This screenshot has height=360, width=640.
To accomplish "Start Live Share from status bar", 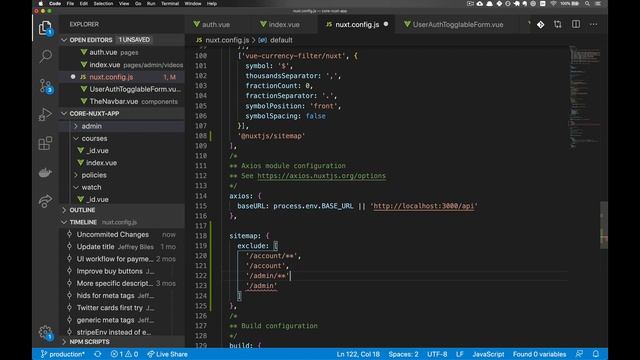I will pos(167,354).
